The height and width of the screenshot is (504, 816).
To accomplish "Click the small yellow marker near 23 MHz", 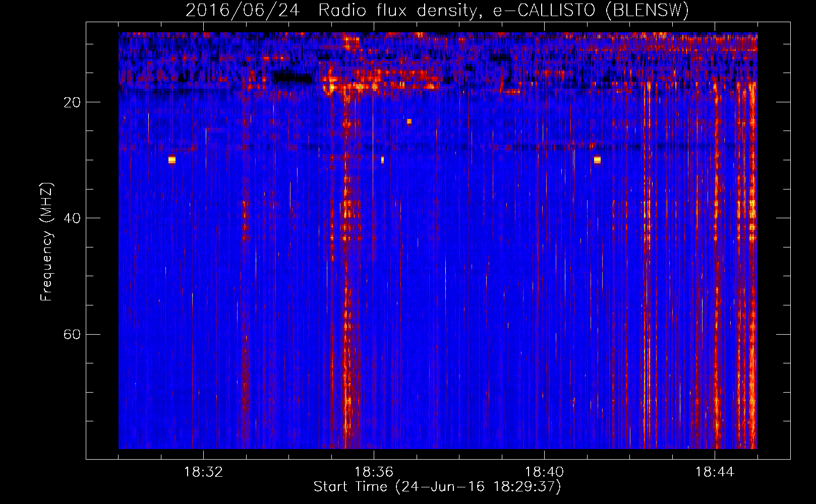I will pyautogui.click(x=409, y=121).
